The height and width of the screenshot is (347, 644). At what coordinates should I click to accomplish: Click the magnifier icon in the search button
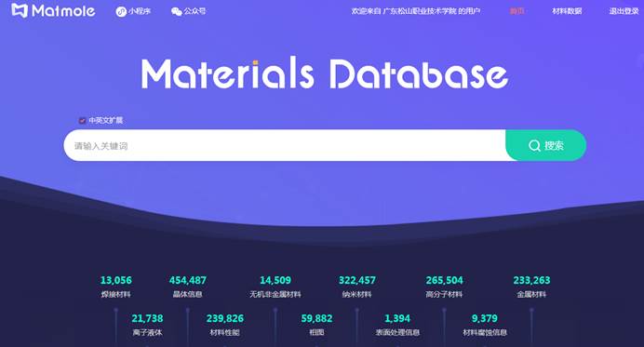pyautogui.click(x=534, y=145)
